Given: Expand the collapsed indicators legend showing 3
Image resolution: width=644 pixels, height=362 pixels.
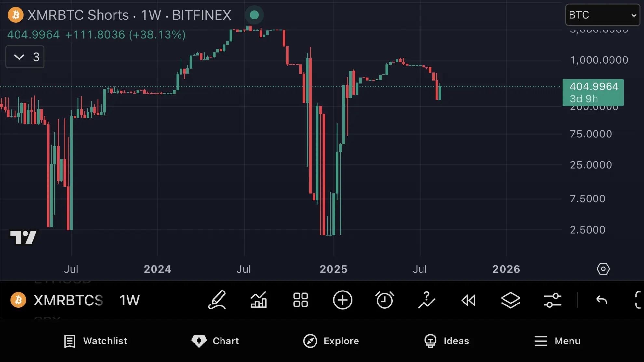Looking at the screenshot, I should [25, 57].
